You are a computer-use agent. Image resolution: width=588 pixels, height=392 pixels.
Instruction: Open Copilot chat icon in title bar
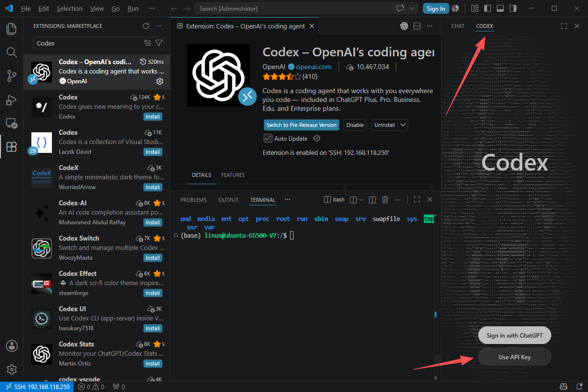[x=400, y=8]
